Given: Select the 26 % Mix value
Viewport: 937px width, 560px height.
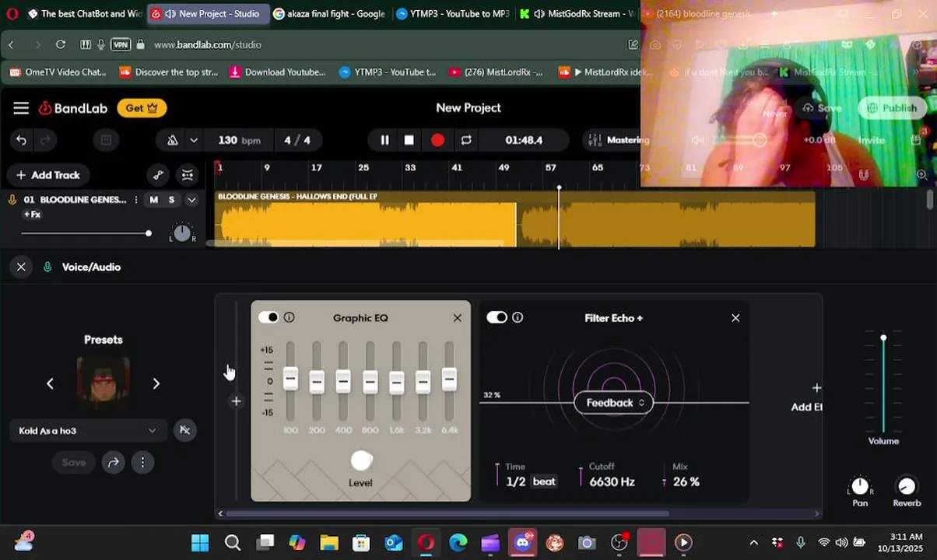Looking at the screenshot, I should 686,482.
